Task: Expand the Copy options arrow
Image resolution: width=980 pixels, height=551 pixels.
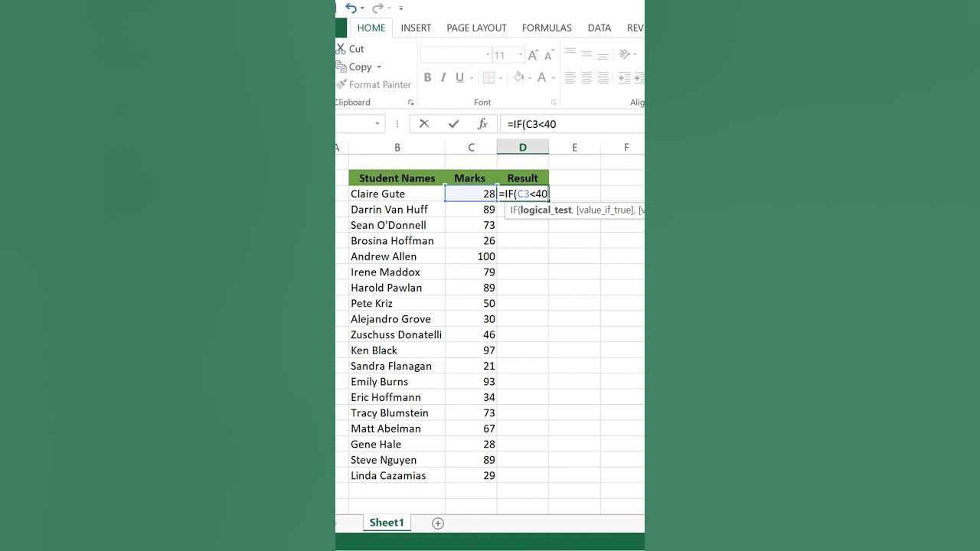Action: pos(378,67)
